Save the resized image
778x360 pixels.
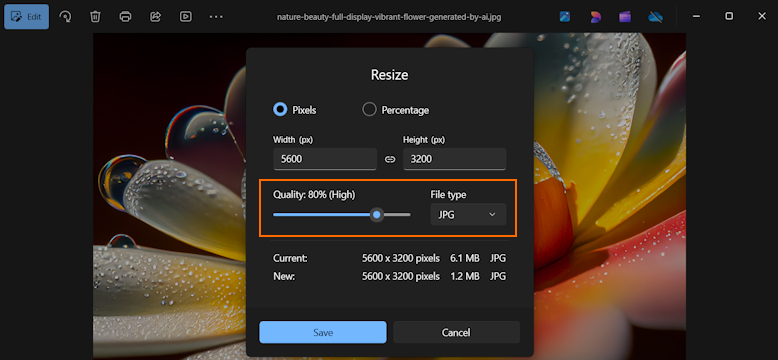tap(323, 332)
